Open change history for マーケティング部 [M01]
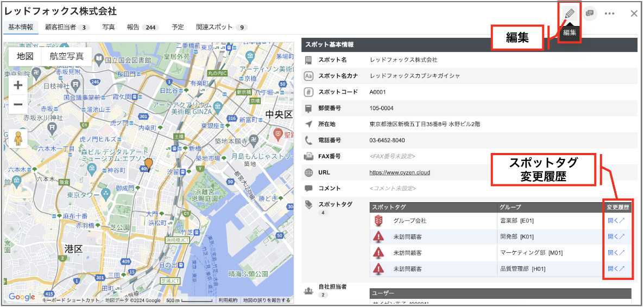Screen dimensions: 644x307 pos(616,252)
